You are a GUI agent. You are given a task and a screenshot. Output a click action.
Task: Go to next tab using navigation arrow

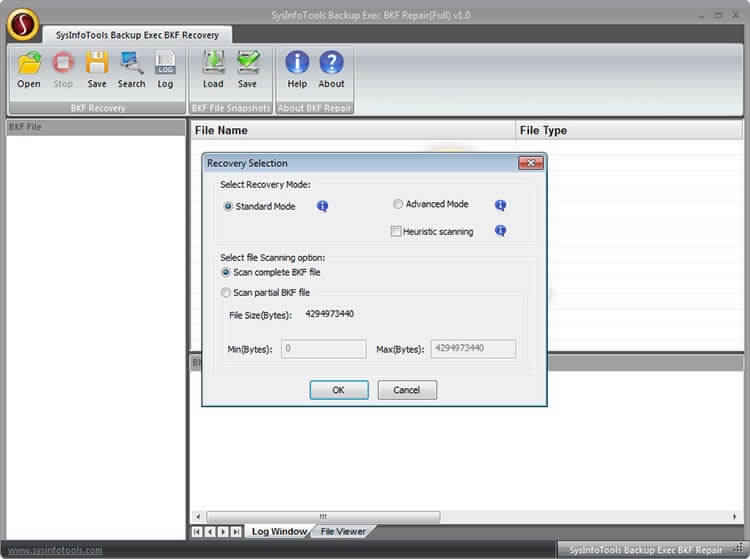[x=223, y=531]
